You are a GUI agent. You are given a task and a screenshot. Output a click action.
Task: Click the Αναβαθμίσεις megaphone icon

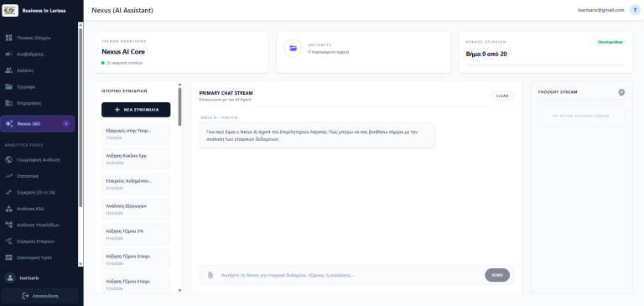coord(8,54)
